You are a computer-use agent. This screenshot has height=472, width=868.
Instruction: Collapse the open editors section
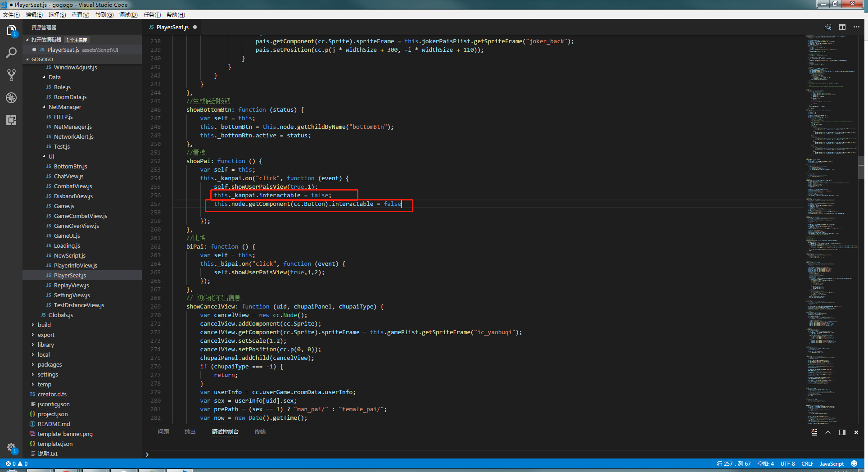coord(27,40)
